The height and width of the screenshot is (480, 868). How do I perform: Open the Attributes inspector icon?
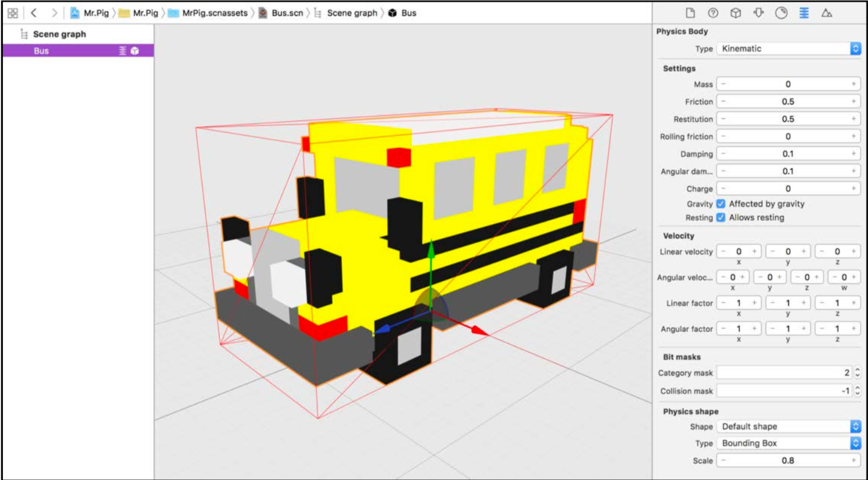[758, 13]
